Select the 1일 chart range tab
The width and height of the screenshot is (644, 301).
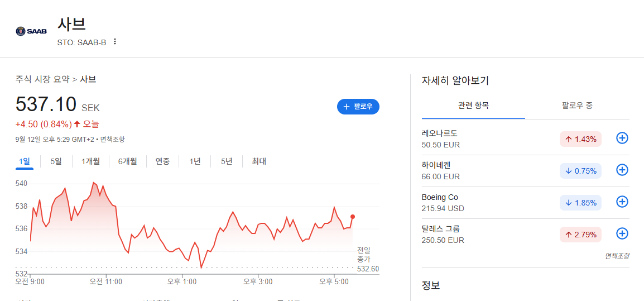click(x=24, y=161)
